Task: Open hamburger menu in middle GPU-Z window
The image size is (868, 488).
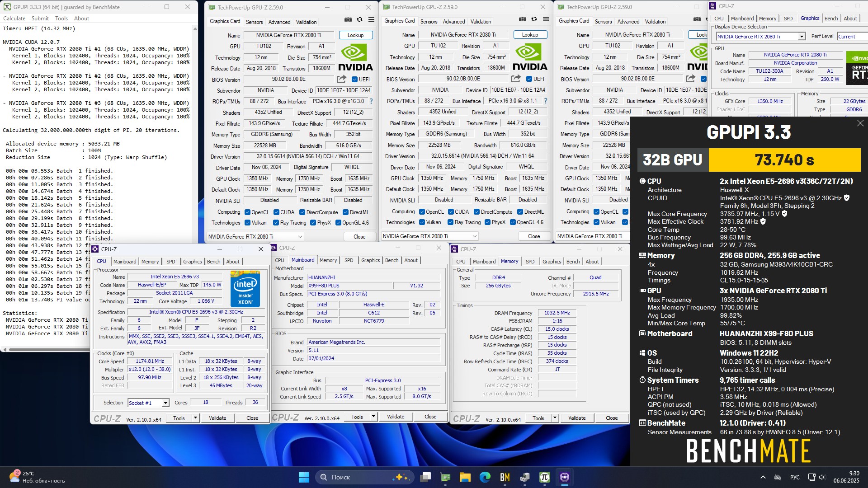Action: (x=546, y=19)
